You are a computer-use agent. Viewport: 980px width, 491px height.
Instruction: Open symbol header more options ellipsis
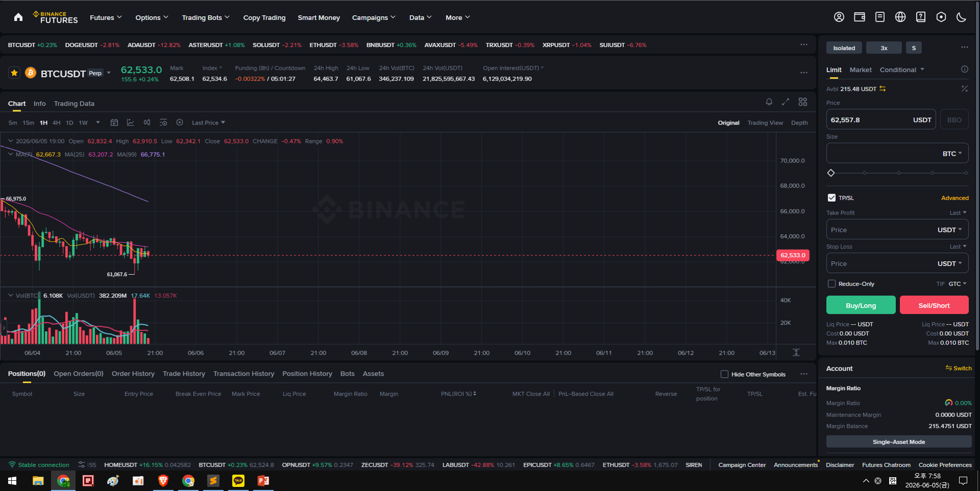coord(804,73)
